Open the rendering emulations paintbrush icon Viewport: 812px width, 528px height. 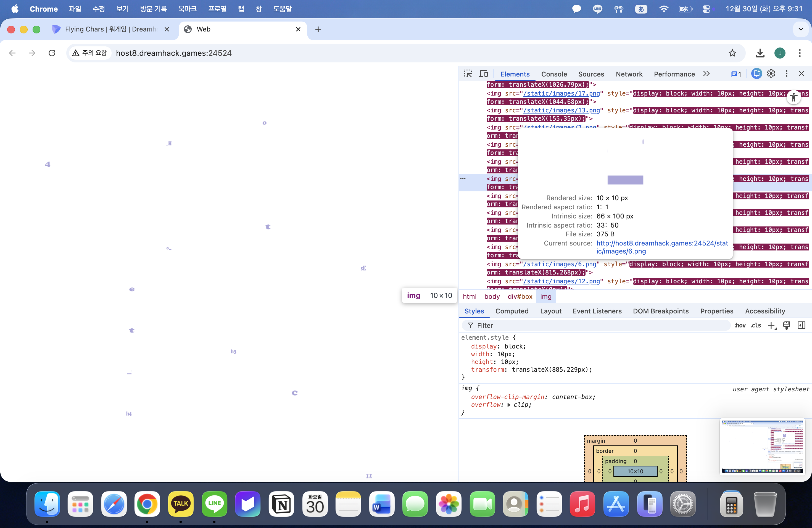click(786, 325)
